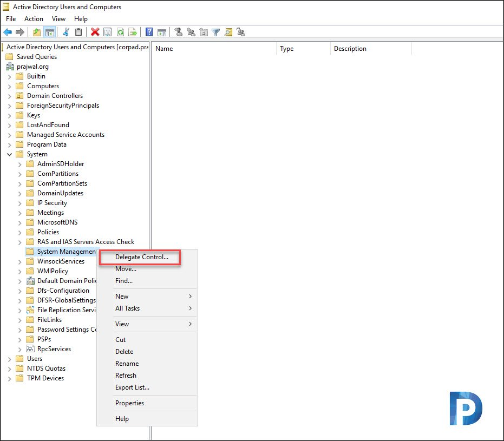Click the Properties toolbar icon
The width and height of the screenshot is (504, 441).
point(108,32)
